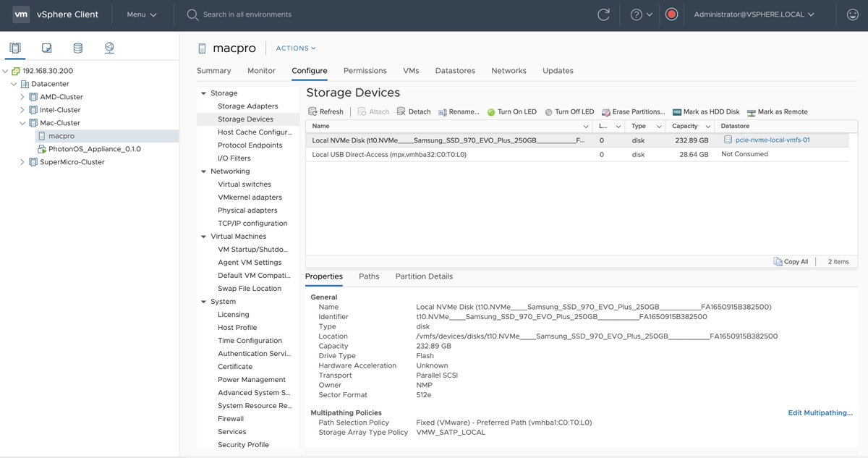Image resolution: width=868 pixels, height=458 pixels.
Task: Mark the device as Remote
Action: point(778,111)
